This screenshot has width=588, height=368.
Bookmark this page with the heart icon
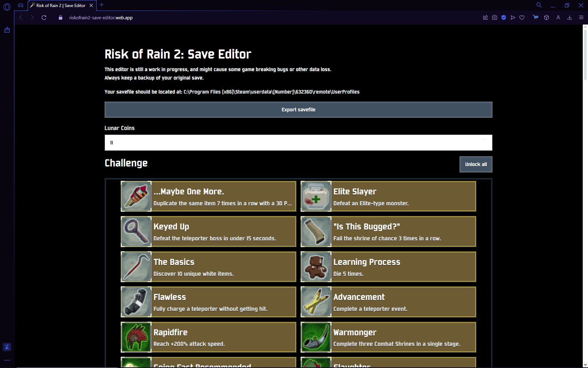click(x=522, y=18)
